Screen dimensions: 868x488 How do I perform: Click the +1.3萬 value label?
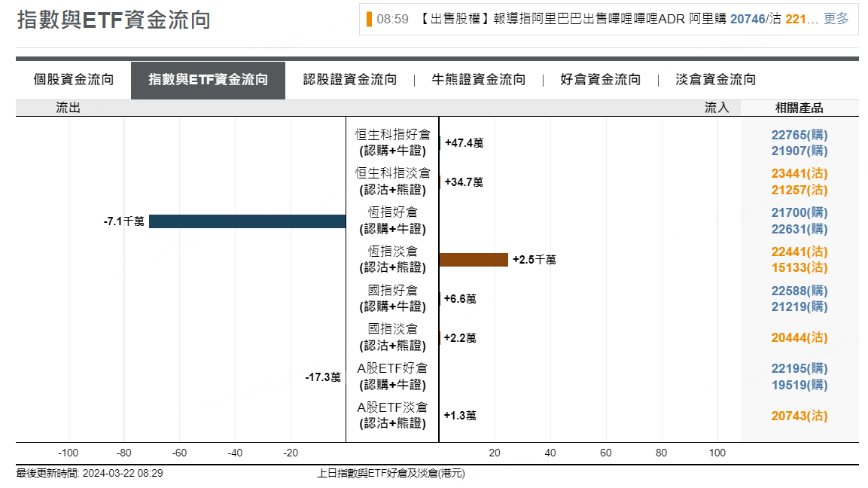[x=460, y=416]
